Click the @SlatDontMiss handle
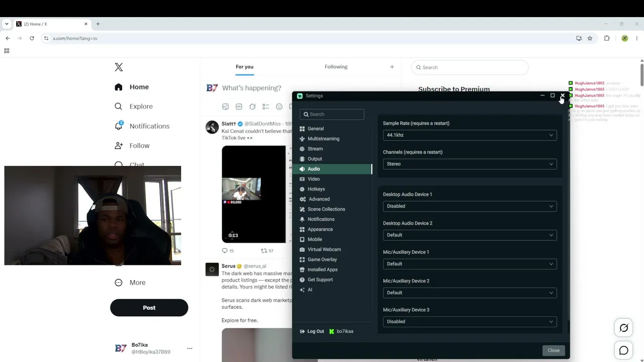This screenshot has width=644, height=362. (x=263, y=124)
